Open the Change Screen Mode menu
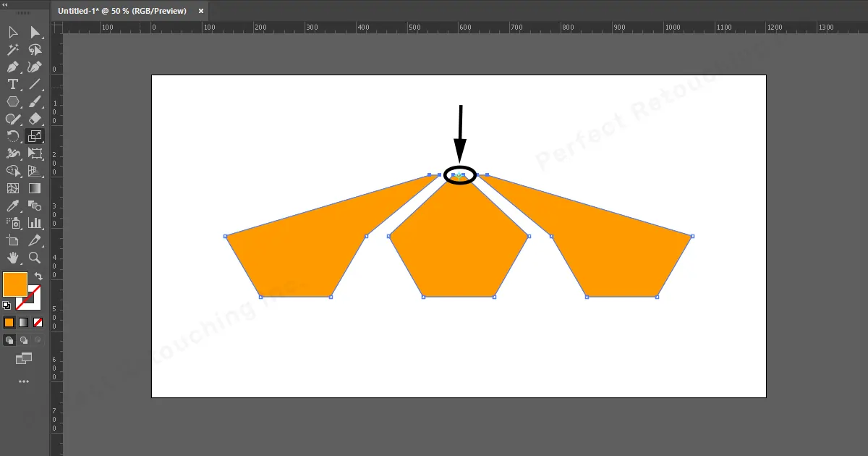868x456 pixels. point(24,358)
